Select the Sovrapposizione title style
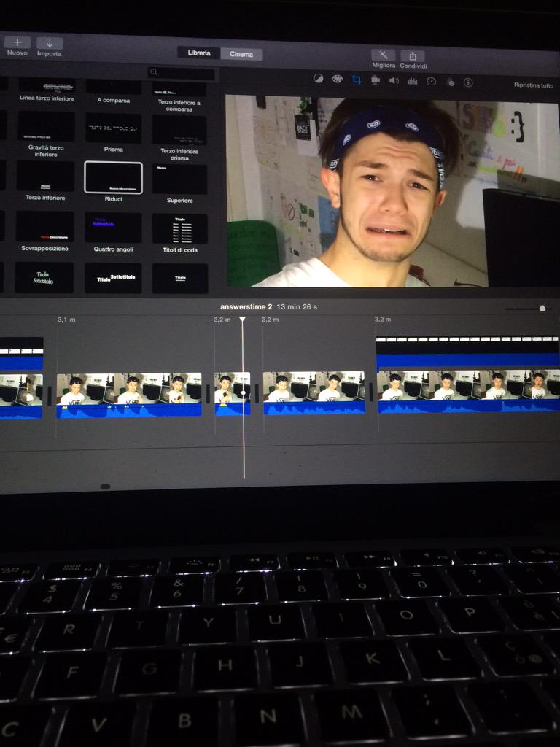The width and height of the screenshot is (560, 747). tap(44, 226)
